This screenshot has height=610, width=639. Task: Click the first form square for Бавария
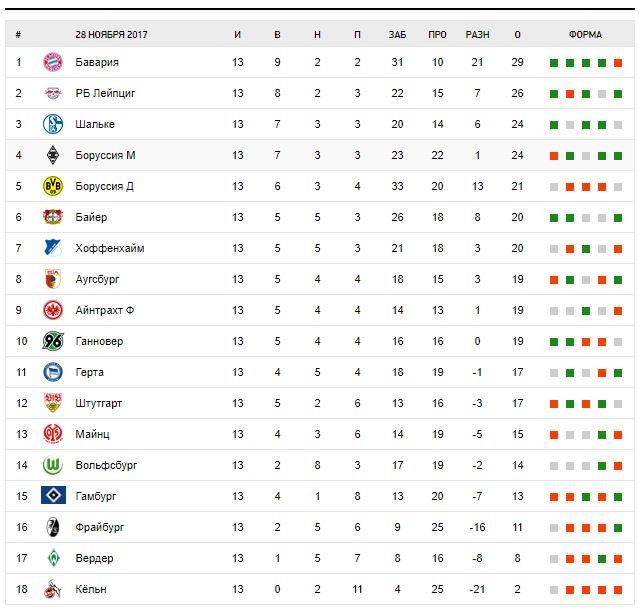coord(554,63)
